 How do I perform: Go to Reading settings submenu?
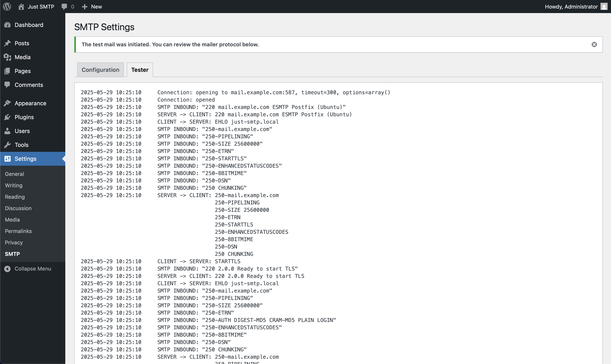15,197
